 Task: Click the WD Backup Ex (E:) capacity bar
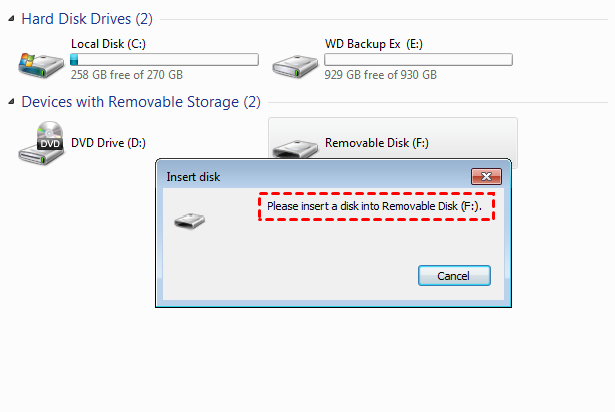click(418, 60)
